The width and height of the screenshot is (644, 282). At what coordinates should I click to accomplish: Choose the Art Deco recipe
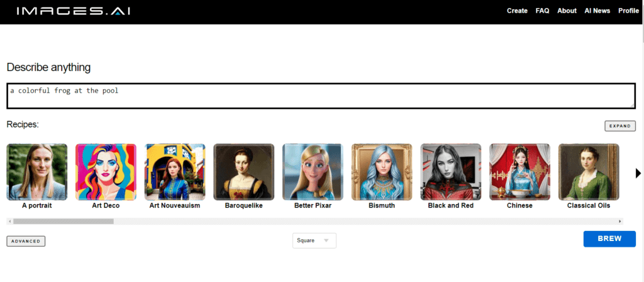coord(106,172)
